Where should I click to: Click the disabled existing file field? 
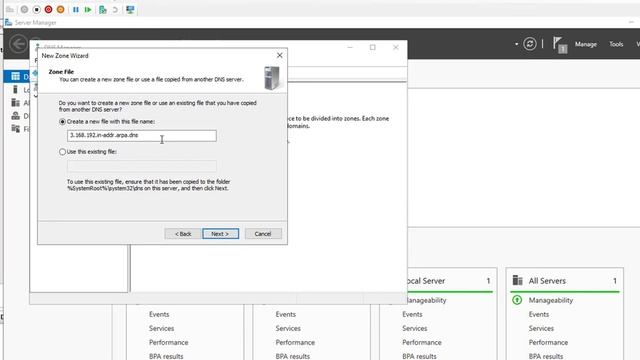[142, 166]
